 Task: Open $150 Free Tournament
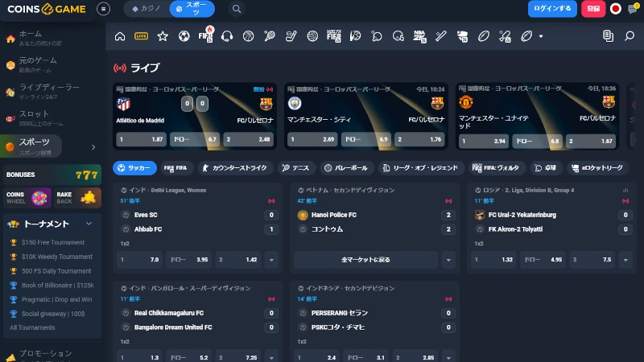(53, 242)
